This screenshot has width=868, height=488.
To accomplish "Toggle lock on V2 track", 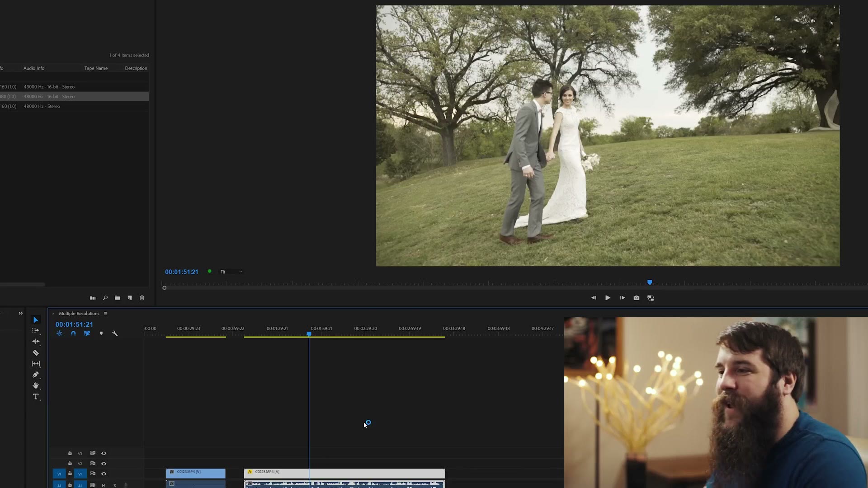I will click(70, 463).
